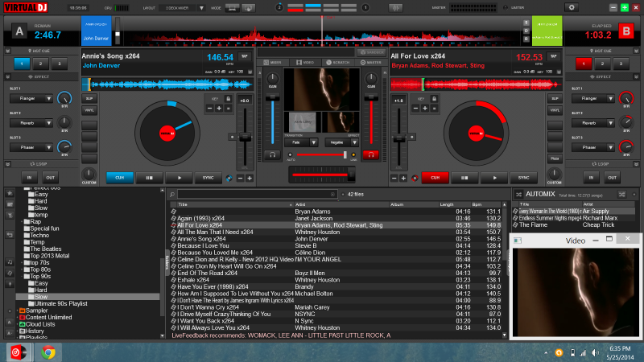Click the red disc icon on deck B
The image size is (644, 362).
click(x=415, y=178)
